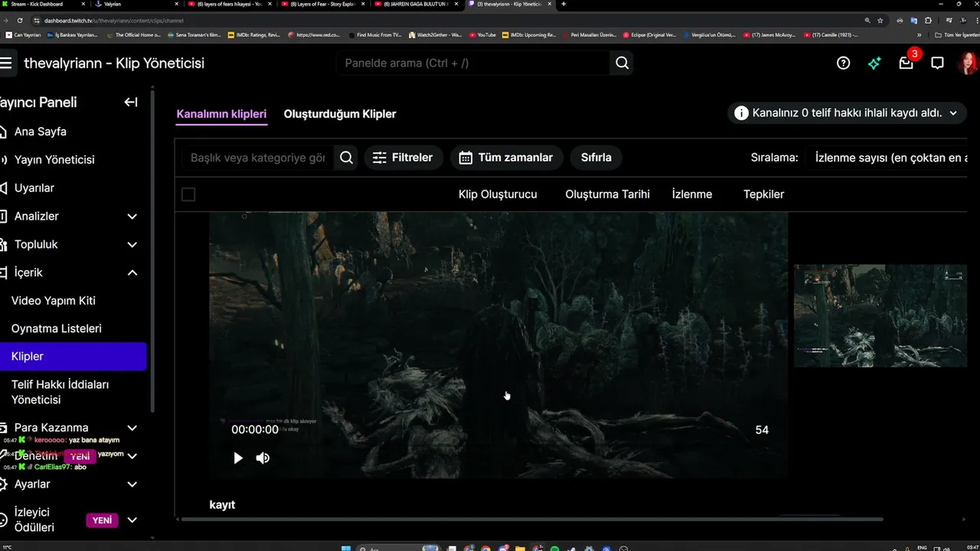The image size is (980, 551).
Task: Collapse the Yayıncı Paneli sidebar arrow
Action: [x=131, y=102]
